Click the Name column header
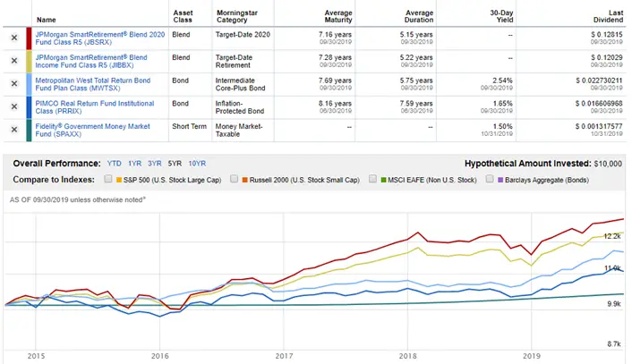Screen dimensions: 632x364 point(47,20)
